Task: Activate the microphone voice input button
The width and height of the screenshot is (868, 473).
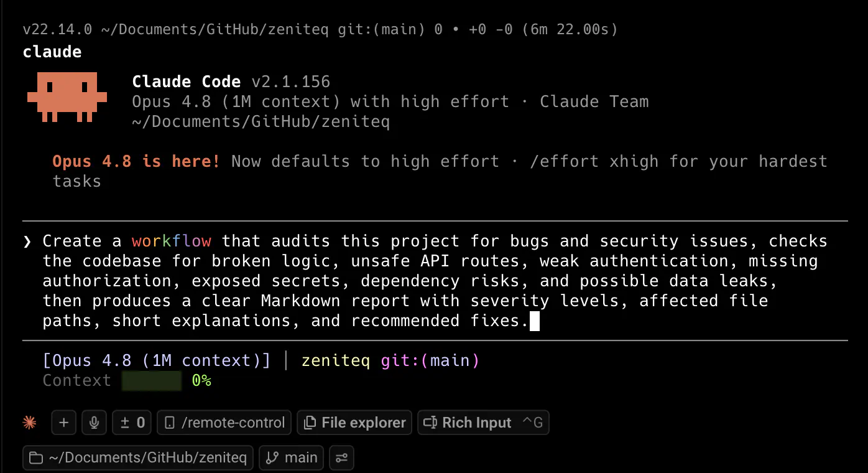Action: click(94, 423)
